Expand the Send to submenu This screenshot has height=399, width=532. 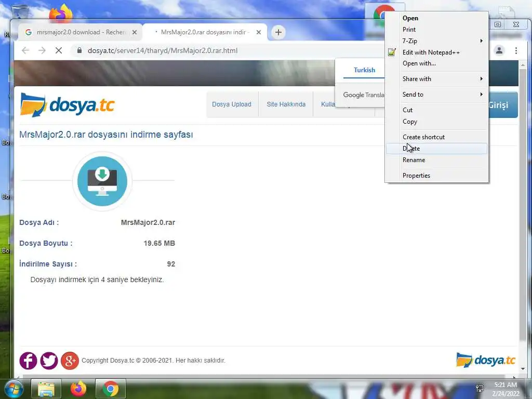click(x=436, y=95)
